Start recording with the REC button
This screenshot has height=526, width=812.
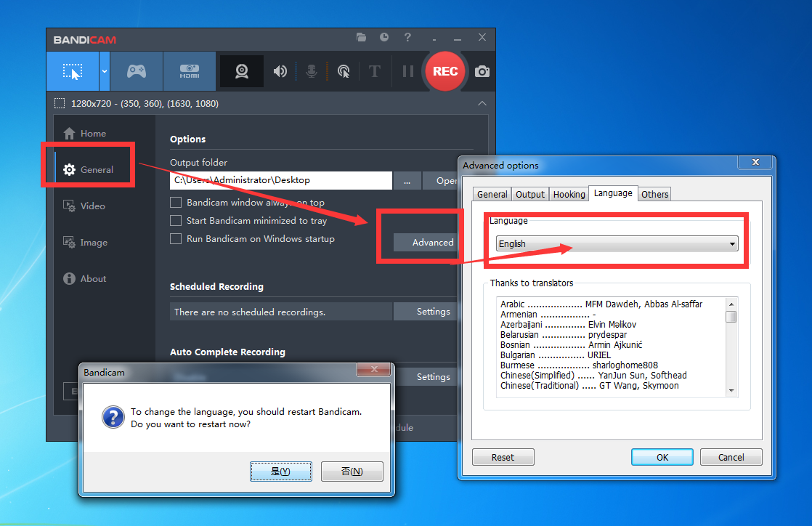tap(444, 71)
